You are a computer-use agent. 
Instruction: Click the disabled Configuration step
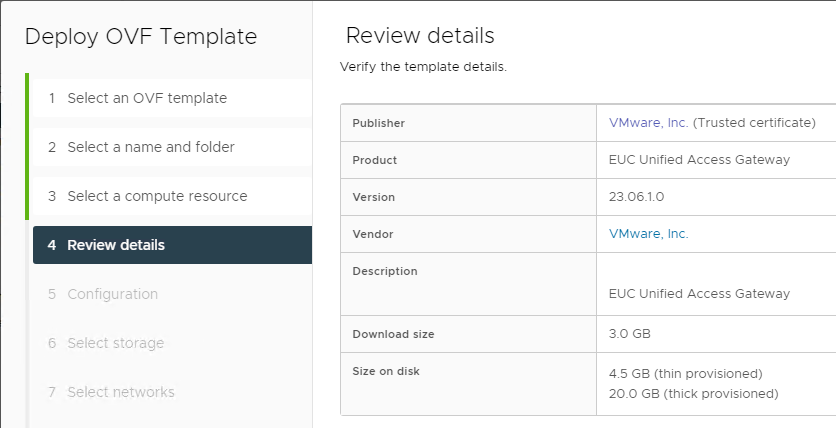[x=172, y=294]
